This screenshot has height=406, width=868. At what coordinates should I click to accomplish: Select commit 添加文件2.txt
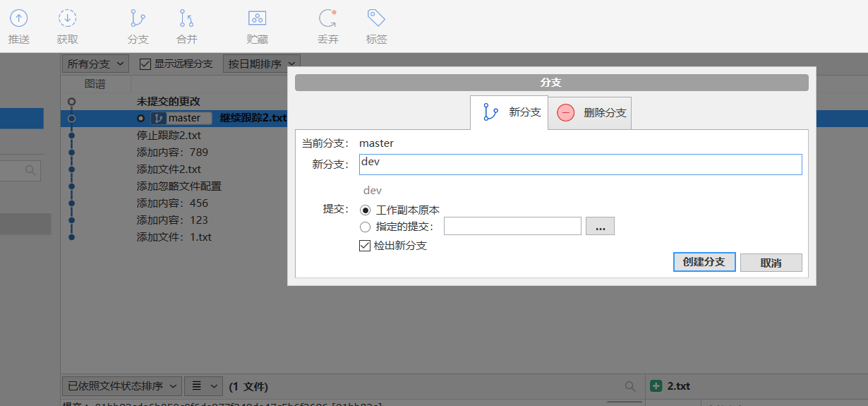click(x=169, y=169)
